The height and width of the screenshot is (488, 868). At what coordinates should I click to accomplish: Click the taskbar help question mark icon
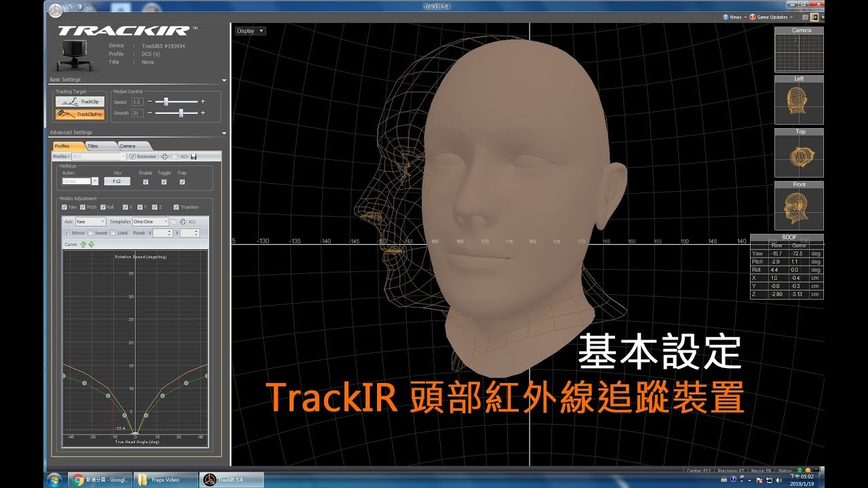pos(733,479)
